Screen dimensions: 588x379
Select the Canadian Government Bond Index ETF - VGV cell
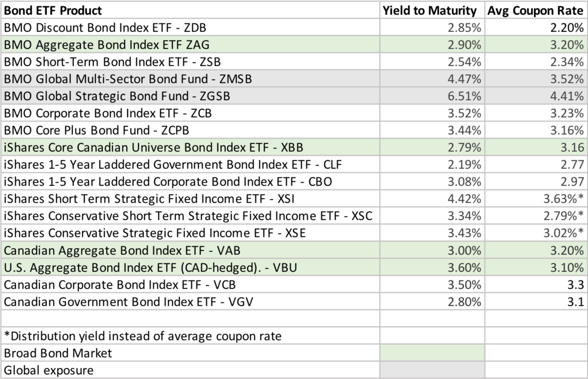129,302
